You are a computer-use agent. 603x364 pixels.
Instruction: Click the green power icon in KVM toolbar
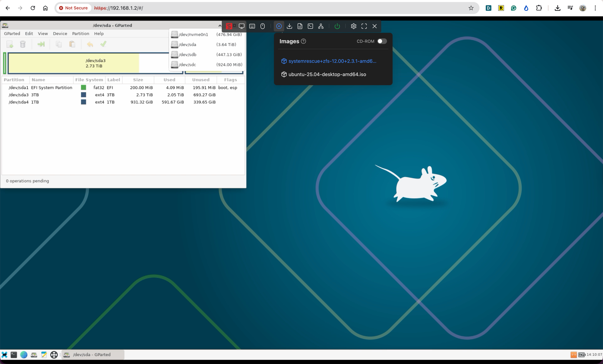[x=337, y=26]
